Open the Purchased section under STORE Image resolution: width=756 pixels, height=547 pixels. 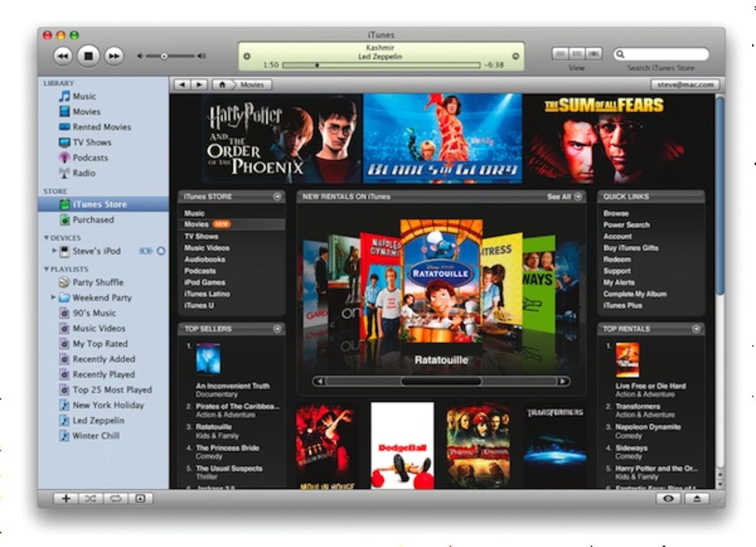94,220
